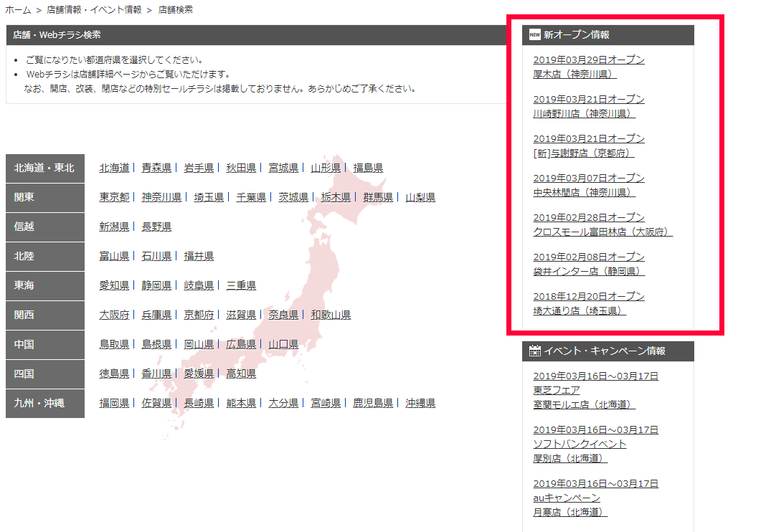Select 愛知県 prefecture link
This screenshot has height=532, width=766.
coord(114,285)
